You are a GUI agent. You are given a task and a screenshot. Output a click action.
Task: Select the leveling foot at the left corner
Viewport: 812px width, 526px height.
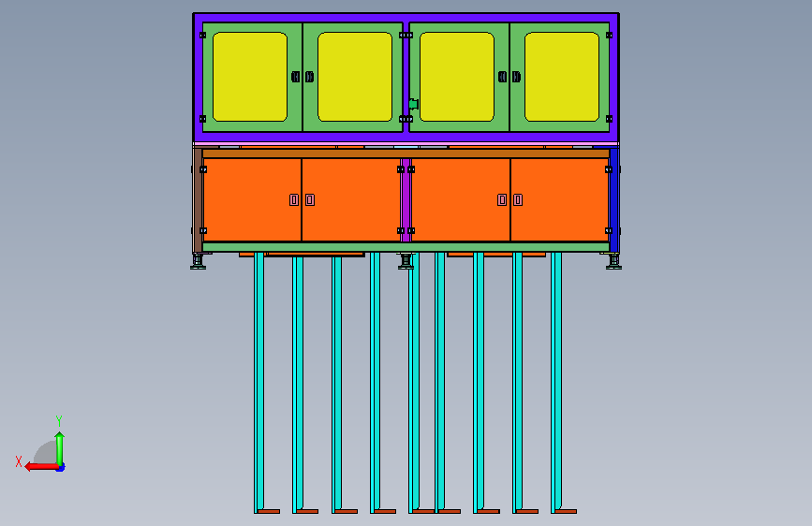(198, 261)
